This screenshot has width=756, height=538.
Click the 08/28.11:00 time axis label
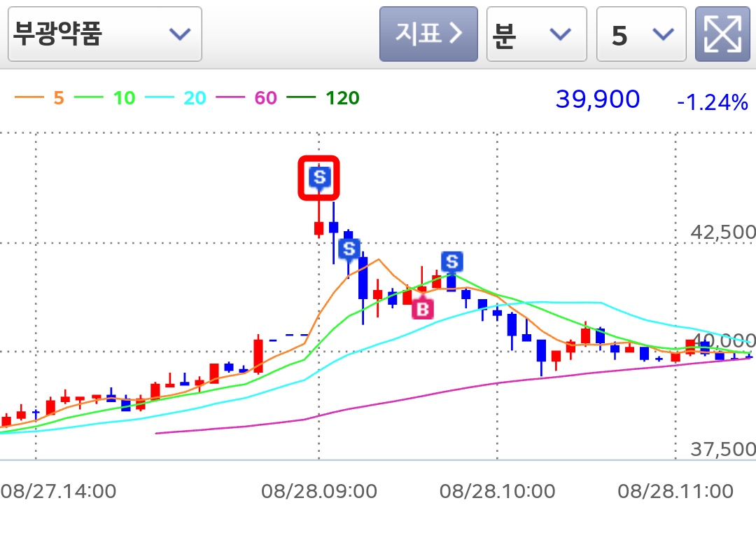[675, 491]
